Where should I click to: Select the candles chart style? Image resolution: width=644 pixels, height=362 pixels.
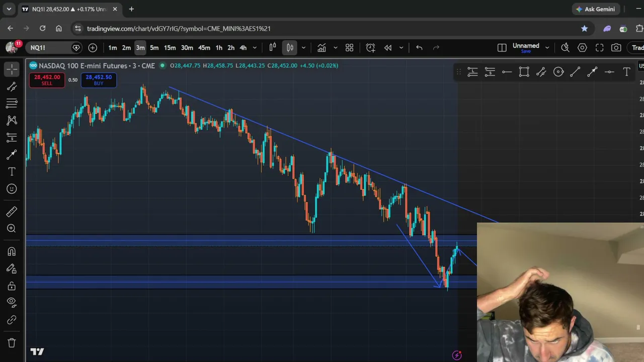click(290, 48)
